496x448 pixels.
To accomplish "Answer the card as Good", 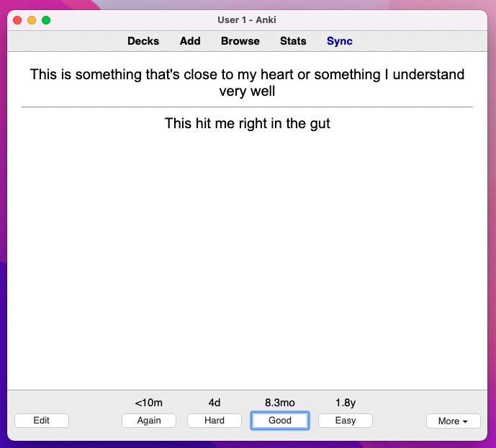I will [x=280, y=421].
